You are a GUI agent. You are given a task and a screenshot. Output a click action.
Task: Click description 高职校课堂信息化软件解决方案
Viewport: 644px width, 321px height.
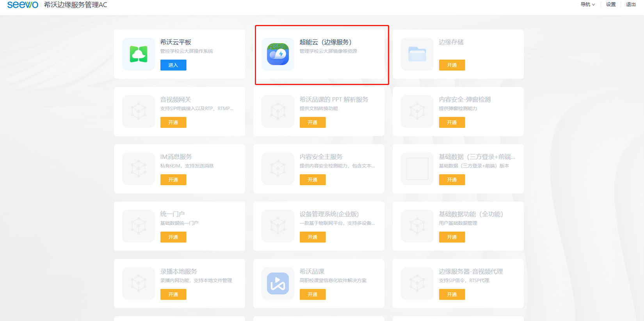click(333, 280)
